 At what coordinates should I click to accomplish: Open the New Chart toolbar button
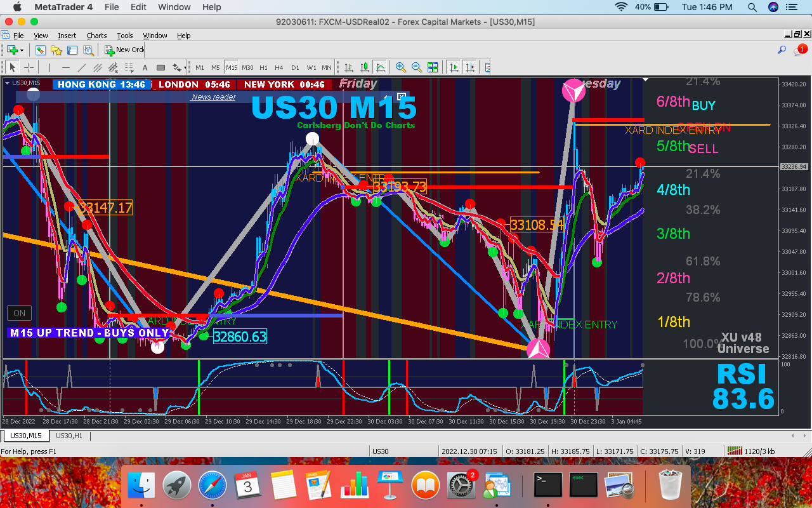12,50
